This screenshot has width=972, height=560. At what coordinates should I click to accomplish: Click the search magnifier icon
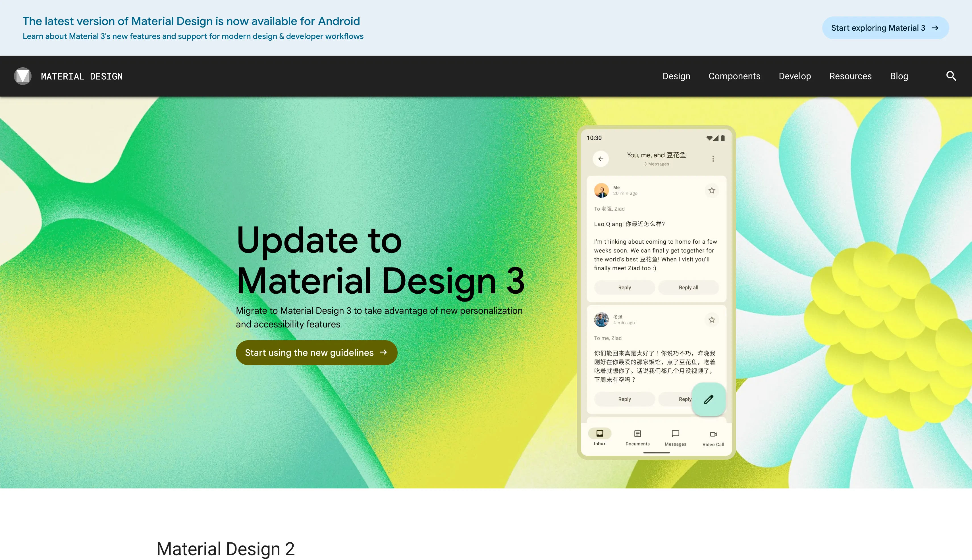(x=951, y=76)
